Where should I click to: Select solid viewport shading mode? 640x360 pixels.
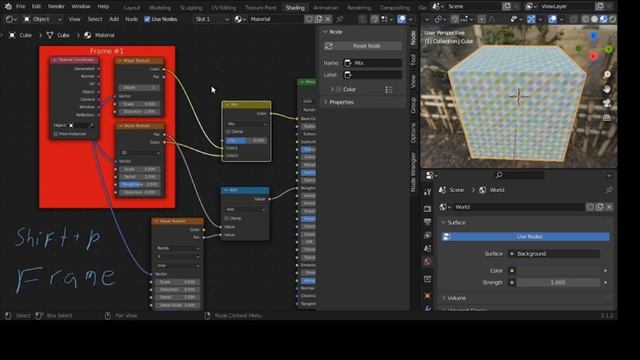click(x=595, y=19)
